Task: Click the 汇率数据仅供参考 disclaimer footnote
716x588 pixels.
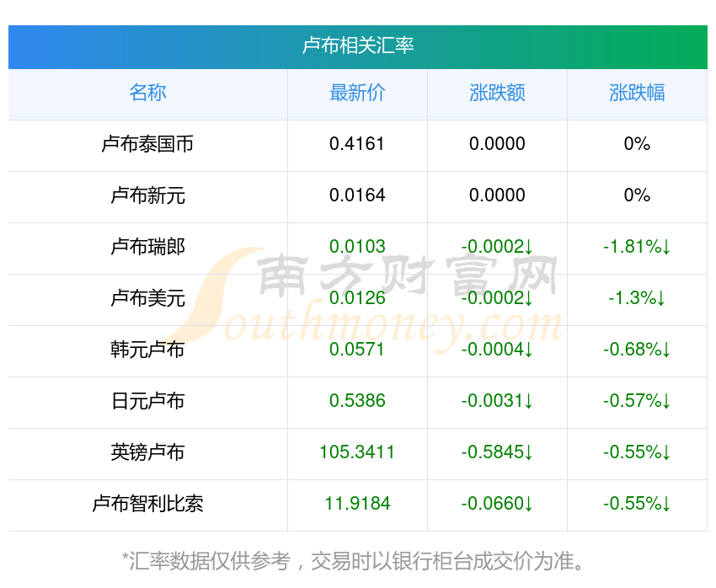Action: pyautogui.click(x=354, y=561)
